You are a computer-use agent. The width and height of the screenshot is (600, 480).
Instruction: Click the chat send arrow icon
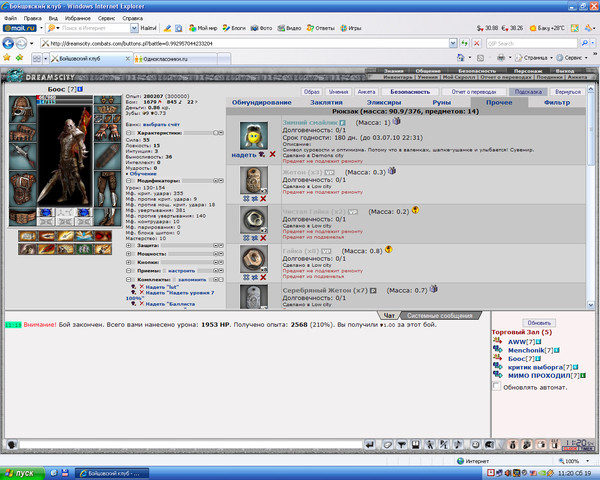point(369,445)
